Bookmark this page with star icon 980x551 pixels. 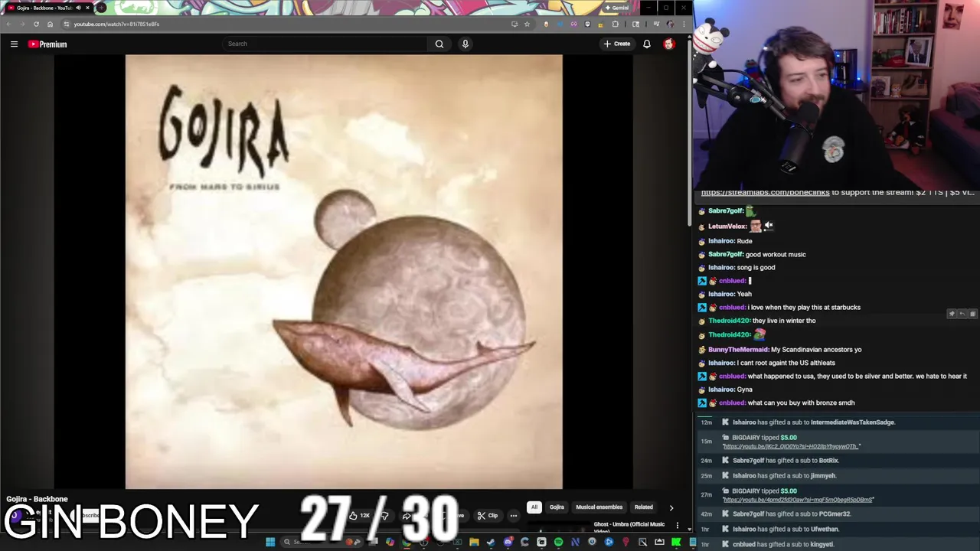527,24
